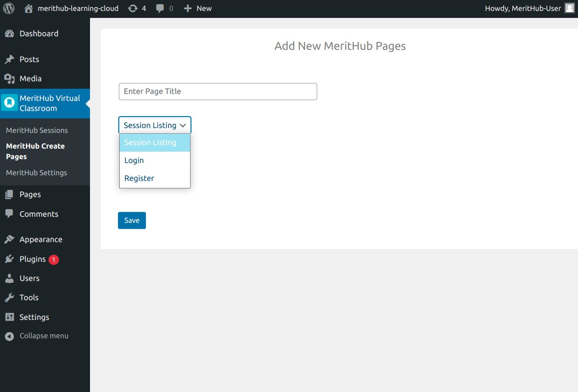This screenshot has height=392, width=578.
Task: Open the Comments menu label
Action: point(39,214)
